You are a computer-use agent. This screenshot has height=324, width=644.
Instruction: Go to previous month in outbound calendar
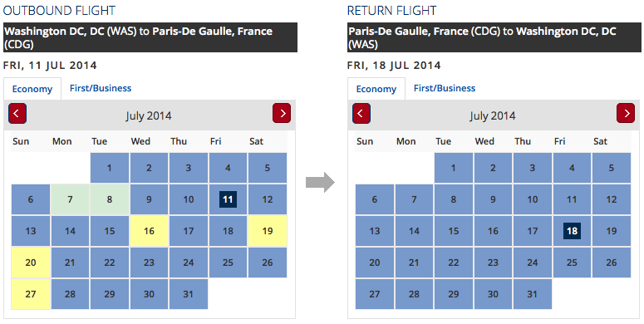click(17, 113)
